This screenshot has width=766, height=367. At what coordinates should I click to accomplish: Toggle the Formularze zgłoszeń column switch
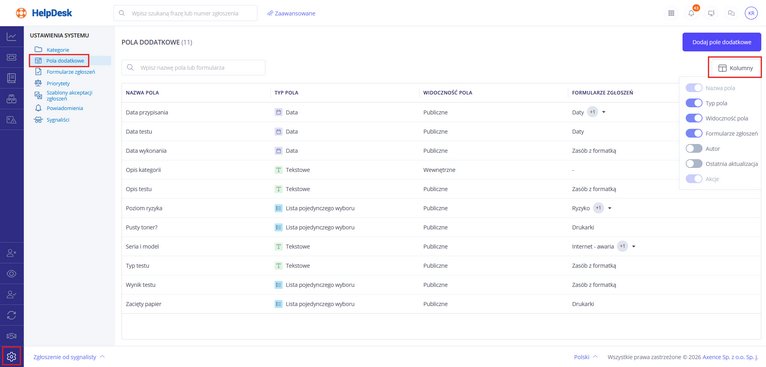[694, 133]
